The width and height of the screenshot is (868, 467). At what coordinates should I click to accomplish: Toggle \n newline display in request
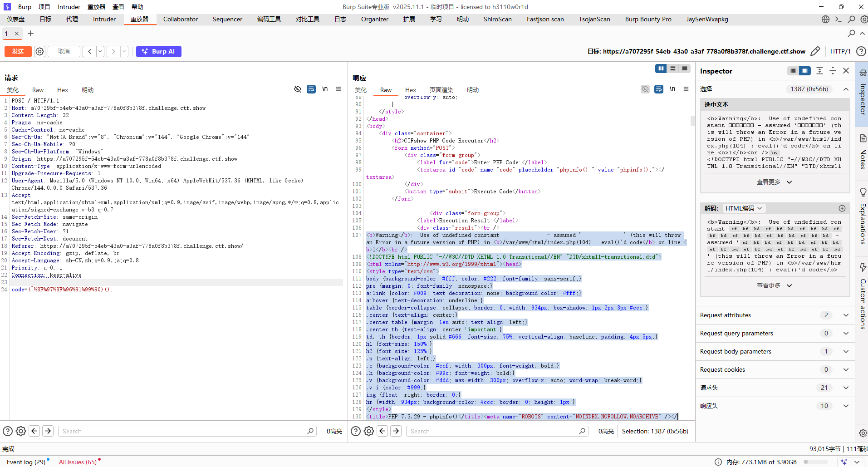(325, 89)
